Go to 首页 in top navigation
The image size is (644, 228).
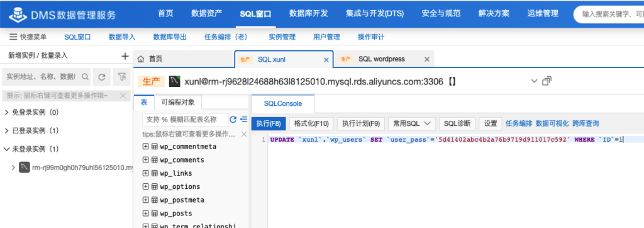pos(165,13)
